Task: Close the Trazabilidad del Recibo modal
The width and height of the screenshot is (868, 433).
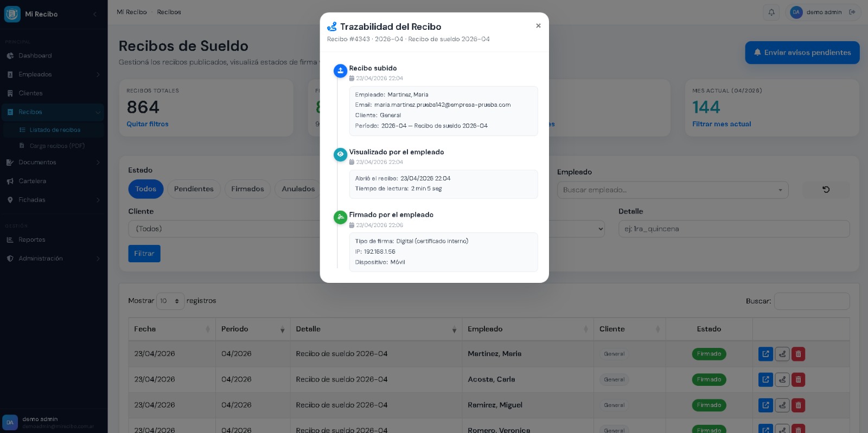Action: point(538,26)
